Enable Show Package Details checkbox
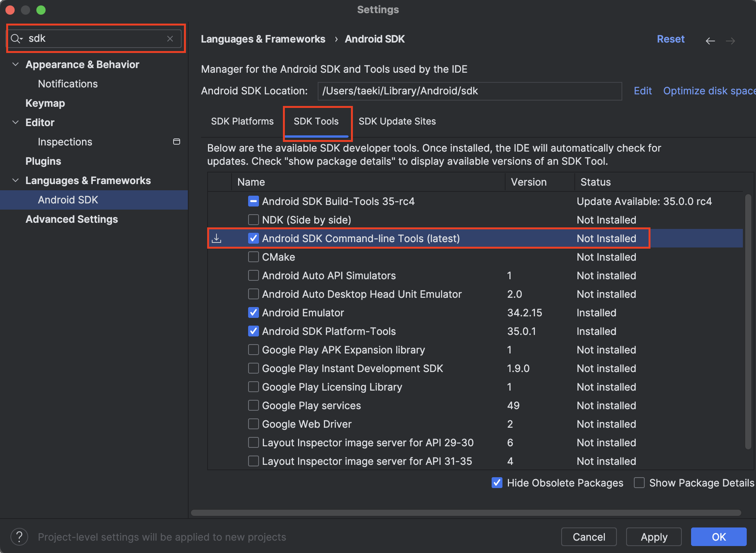The image size is (756, 553). pos(639,483)
